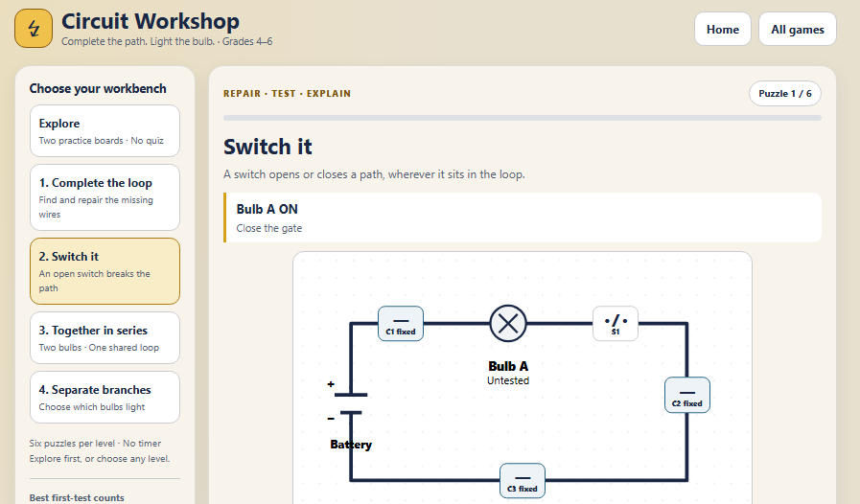Click the puzzle progress bar

[x=523, y=118]
